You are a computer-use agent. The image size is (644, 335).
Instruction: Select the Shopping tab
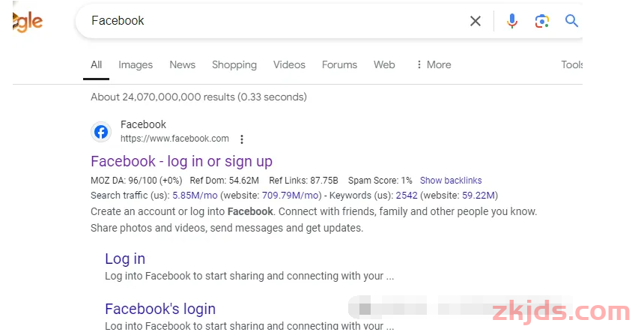pyautogui.click(x=234, y=65)
